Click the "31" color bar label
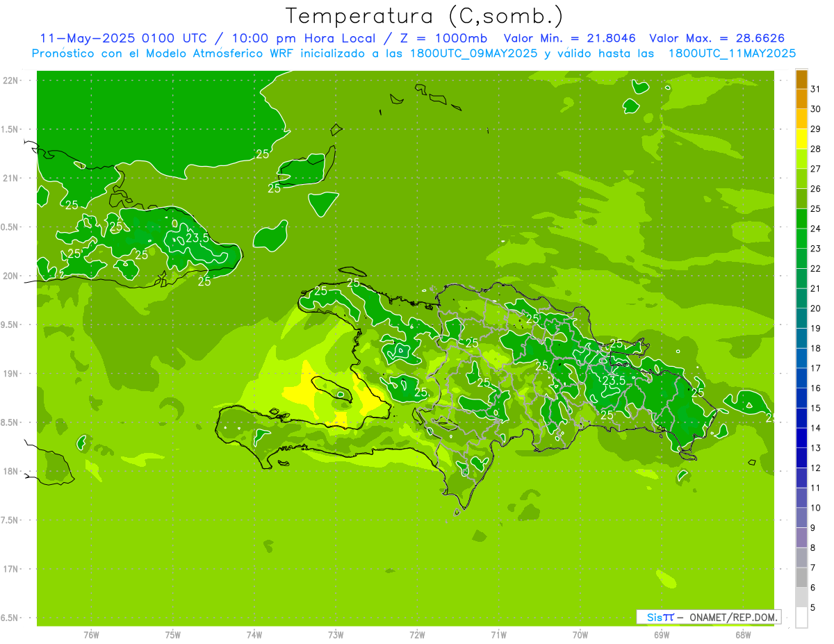 pos(815,89)
